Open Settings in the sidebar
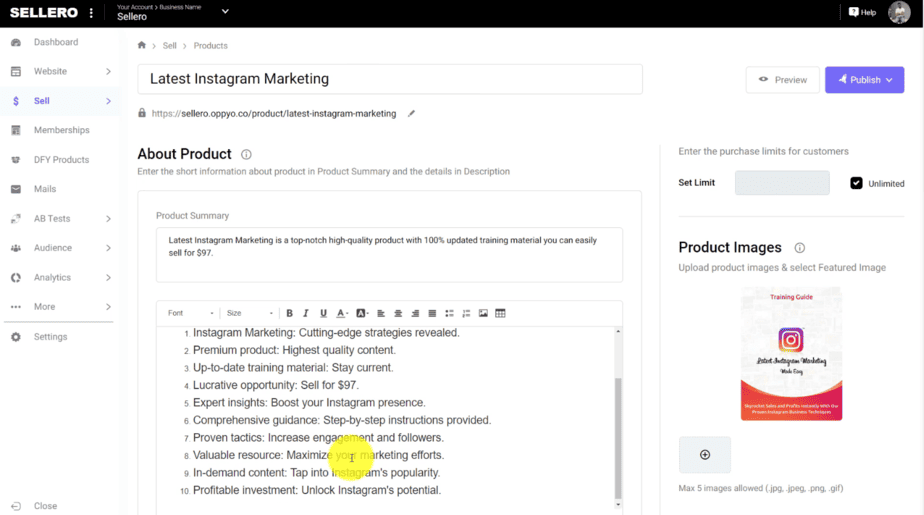Screen dimensions: 924x515 click(50, 336)
